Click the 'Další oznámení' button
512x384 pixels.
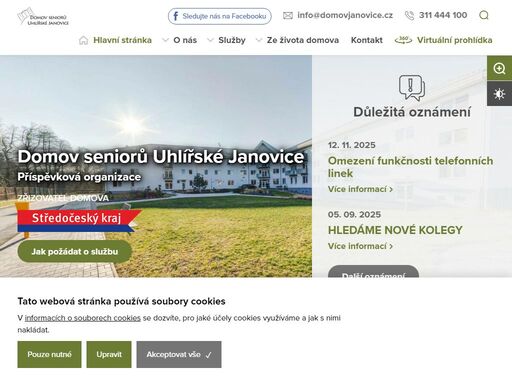coord(373,272)
